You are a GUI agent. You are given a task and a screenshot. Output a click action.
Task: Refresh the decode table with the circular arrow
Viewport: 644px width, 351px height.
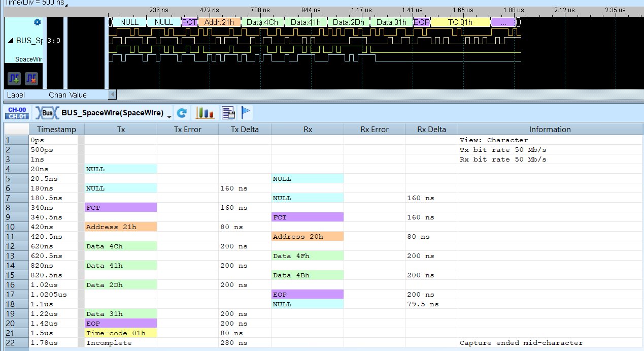182,113
